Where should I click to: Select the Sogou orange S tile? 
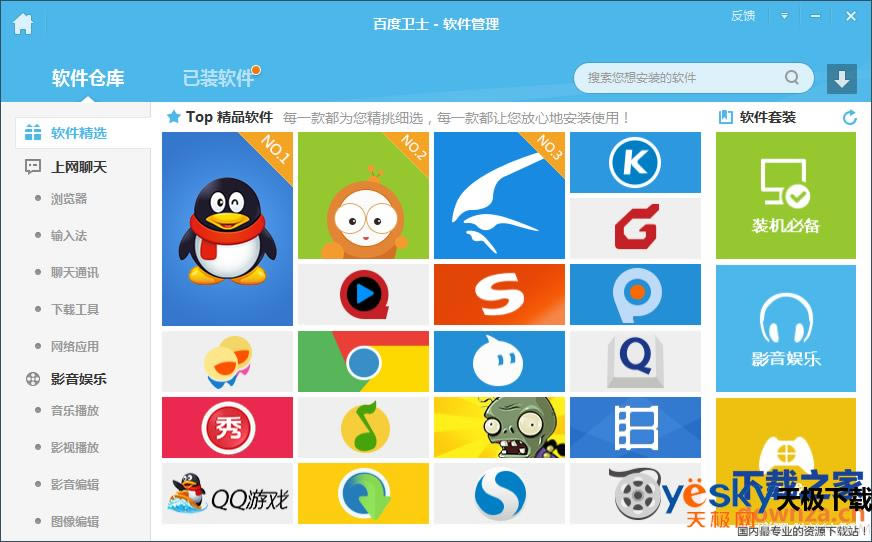coord(499,294)
